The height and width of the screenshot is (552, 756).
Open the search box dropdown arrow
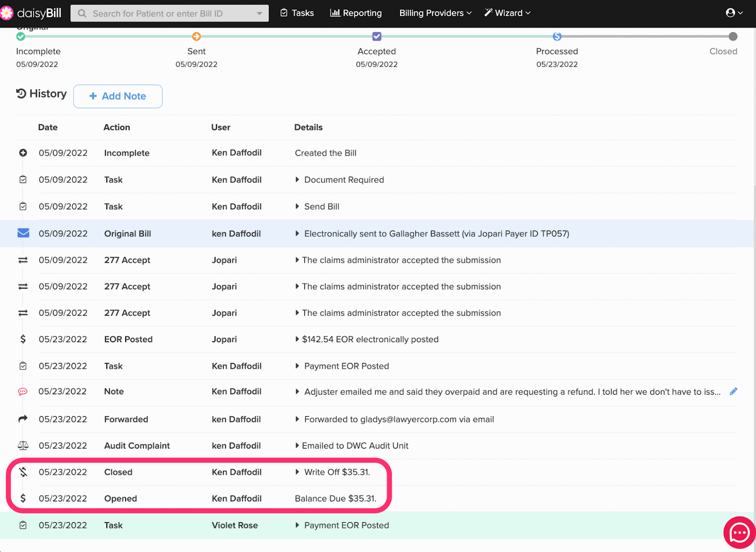pos(259,14)
